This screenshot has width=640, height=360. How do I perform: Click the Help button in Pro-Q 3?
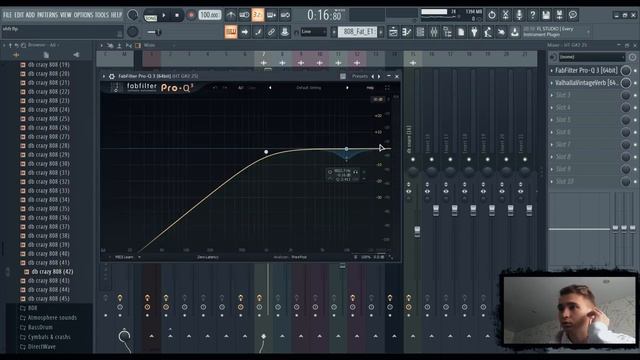(x=370, y=88)
